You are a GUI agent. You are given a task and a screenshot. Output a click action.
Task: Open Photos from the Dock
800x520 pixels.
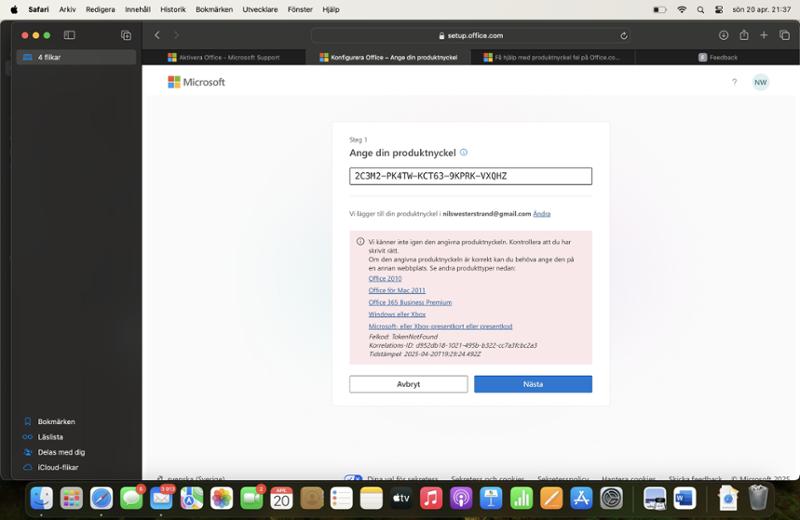[x=221, y=498]
